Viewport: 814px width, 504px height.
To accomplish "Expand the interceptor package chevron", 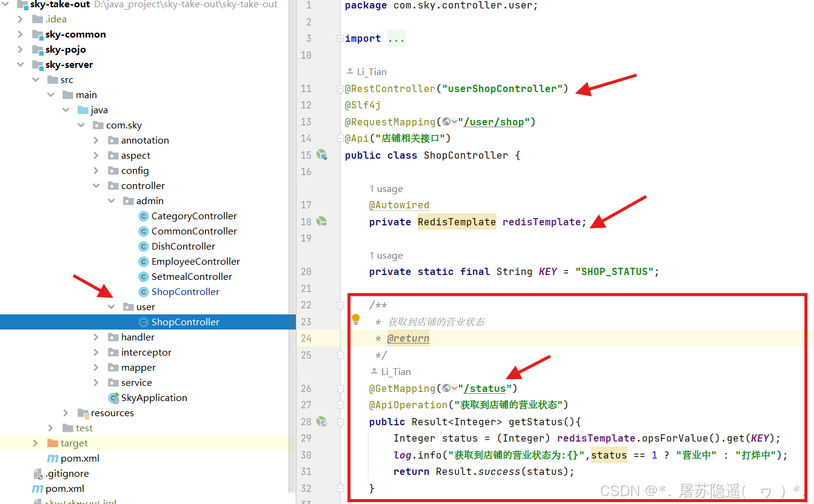I will tap(96, 353).
